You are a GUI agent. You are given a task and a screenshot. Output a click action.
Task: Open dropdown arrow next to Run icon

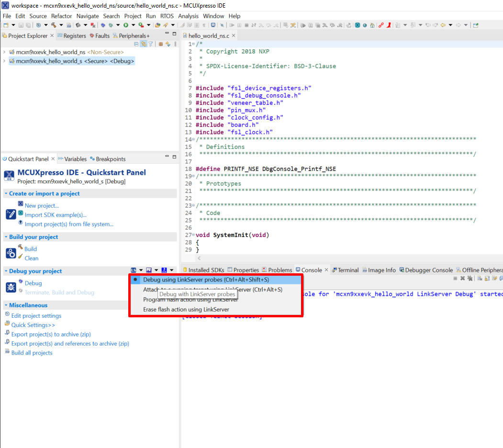[x=133, y=25]
